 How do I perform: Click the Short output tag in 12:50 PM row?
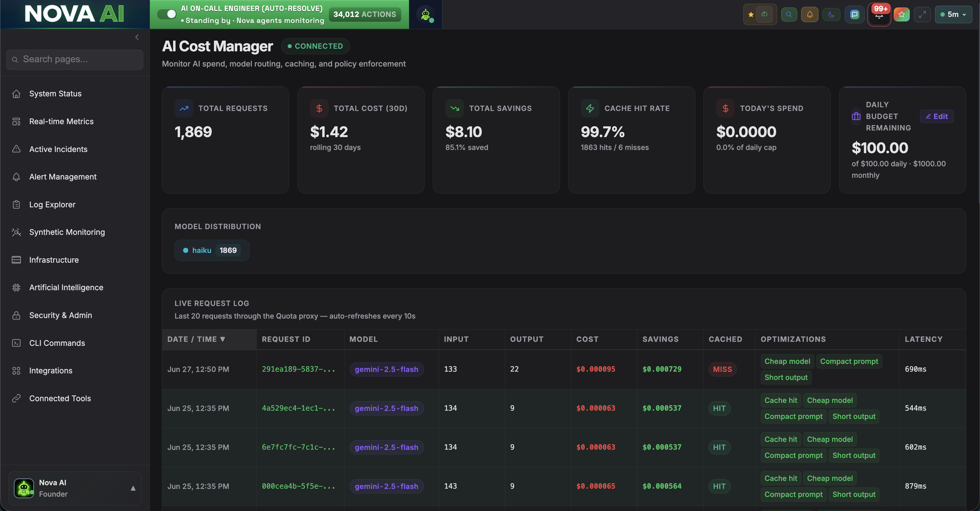(786, 377)
